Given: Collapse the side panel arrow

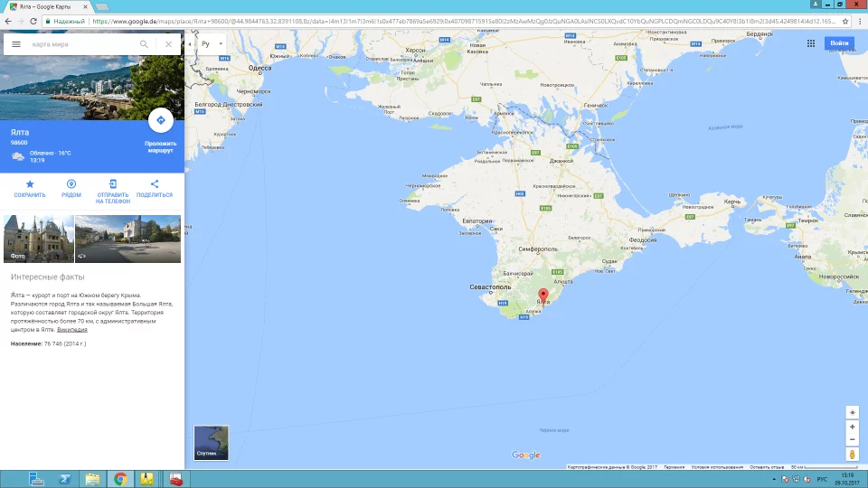Looking at the screenshot, I should (190, 43).
